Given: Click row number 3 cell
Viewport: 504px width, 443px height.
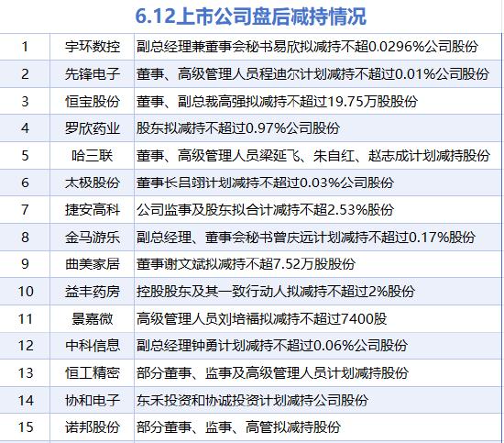Looking at the screenshot, I should 25,101.
